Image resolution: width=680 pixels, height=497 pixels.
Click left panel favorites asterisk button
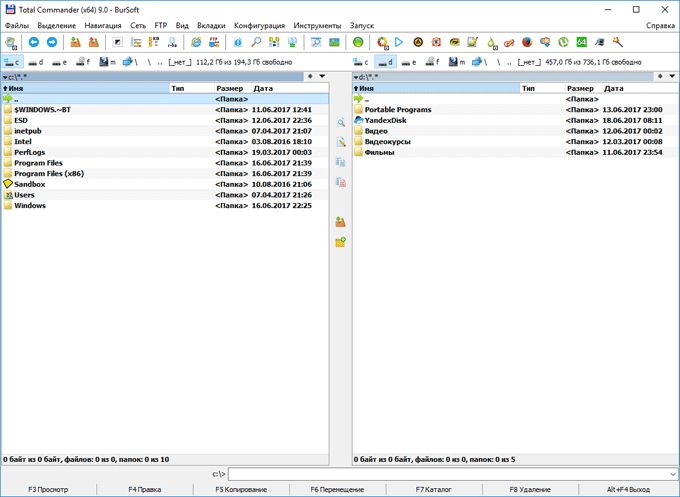pos(310,76)
